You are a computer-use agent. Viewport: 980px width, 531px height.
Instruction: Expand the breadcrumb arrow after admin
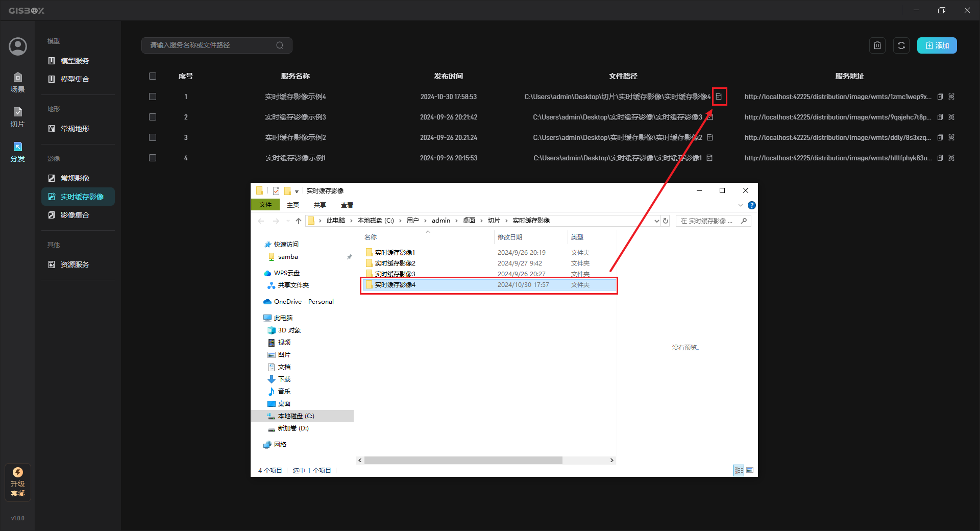click(456, 221)
